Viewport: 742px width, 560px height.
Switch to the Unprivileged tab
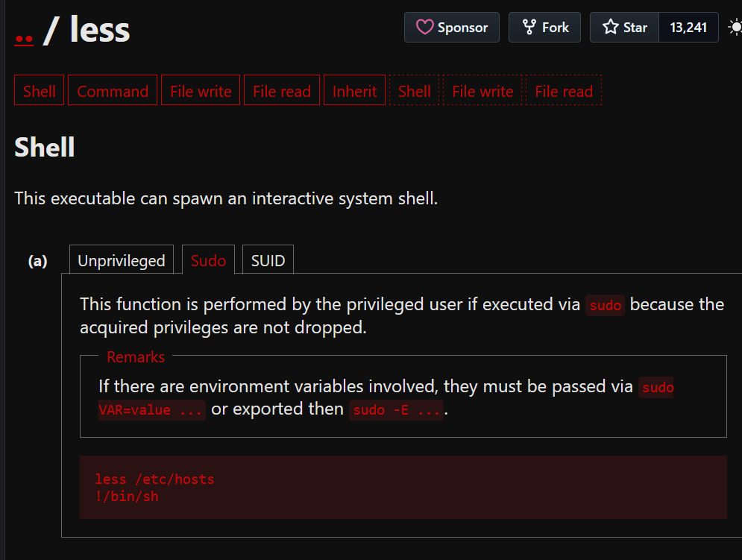click(x=121, y=260)
